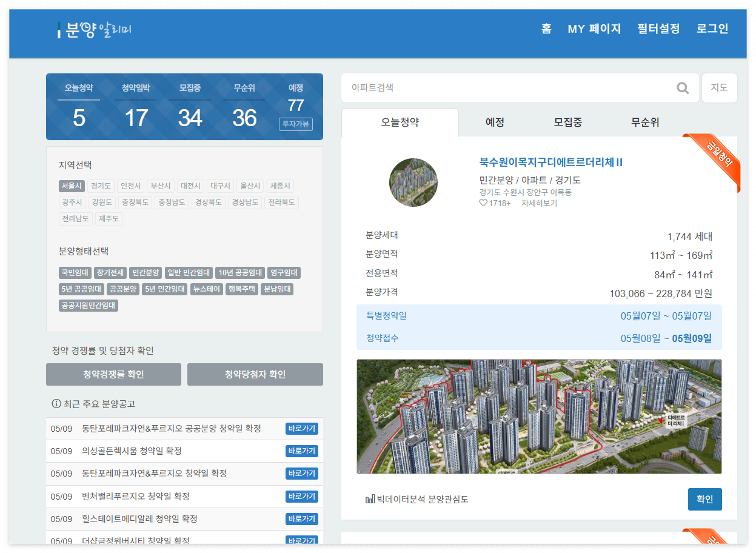Click 로그인 in the header
The width and height of the screenshot is (756, 553).
[712, 28]
